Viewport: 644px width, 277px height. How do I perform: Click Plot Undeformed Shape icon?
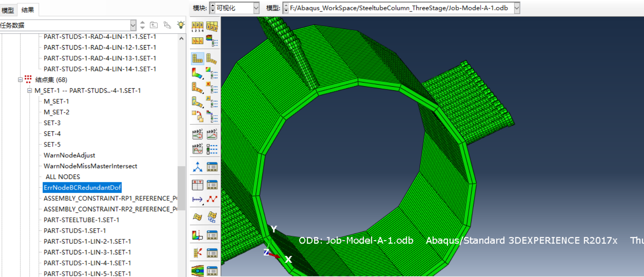(197, 59)
